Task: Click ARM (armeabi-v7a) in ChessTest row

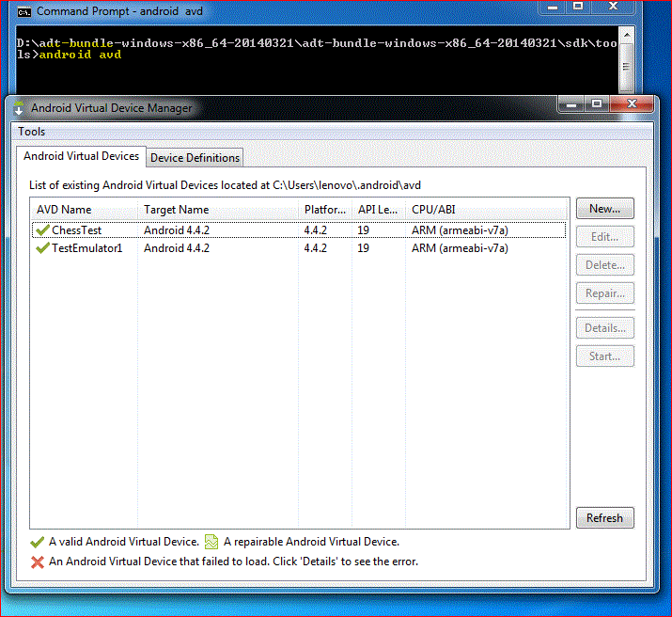Action: pos(460,230)
